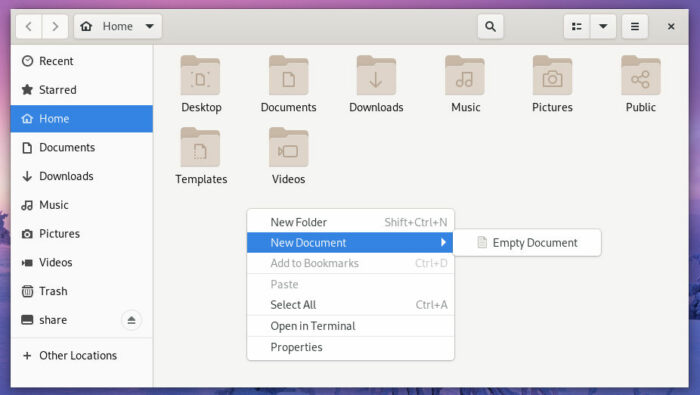Open Pictures in the sidebar

82,233
